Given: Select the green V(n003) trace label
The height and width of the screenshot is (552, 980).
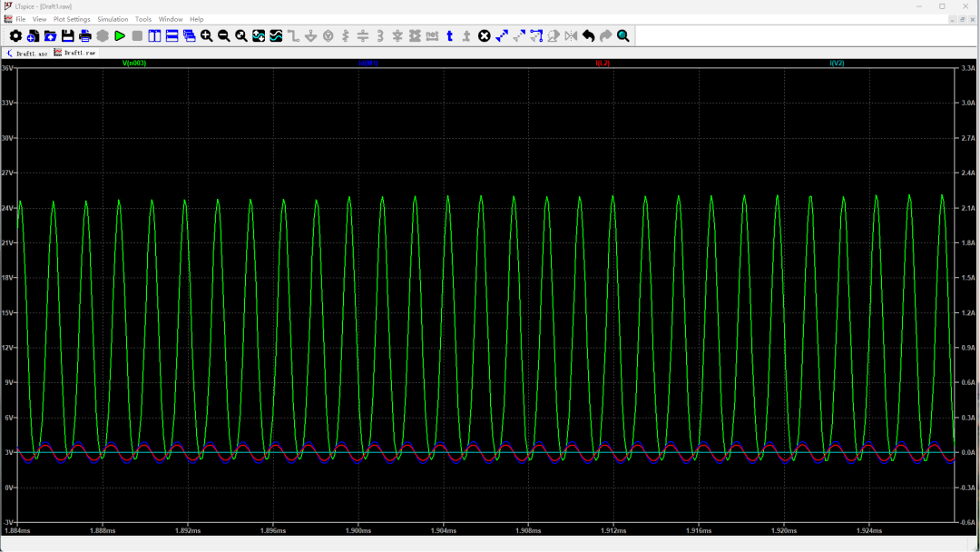Looking at the screenshot, I should pyautogui.click(x=133, y=64).
